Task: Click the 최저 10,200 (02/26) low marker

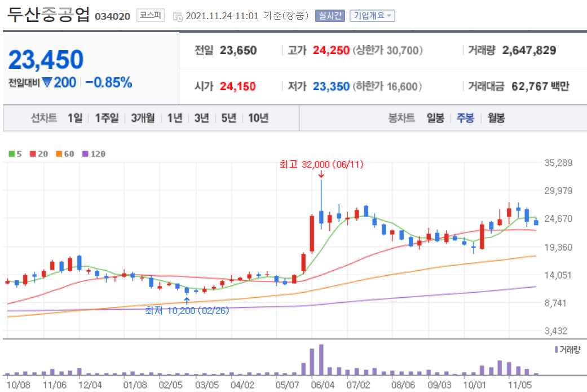Action: click(x=187, y=310)
